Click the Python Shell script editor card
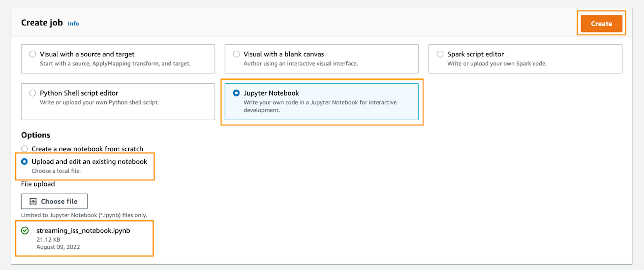The image size is (644, 270). click(117, 101)
